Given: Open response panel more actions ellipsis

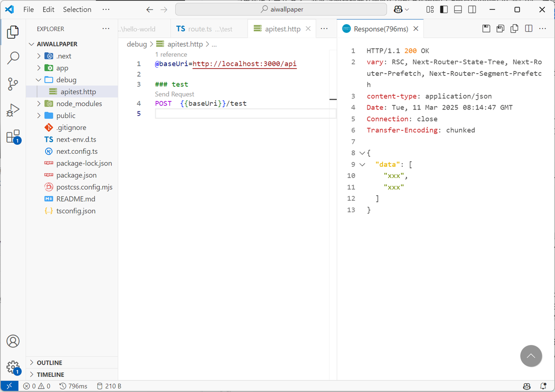Looking at the screenshot, I should point(543,29).
